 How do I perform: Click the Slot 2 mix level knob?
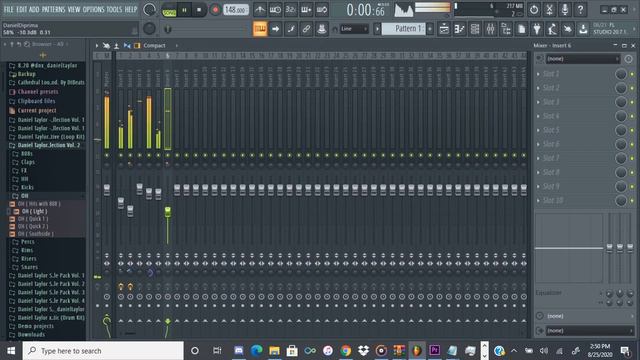621,88
